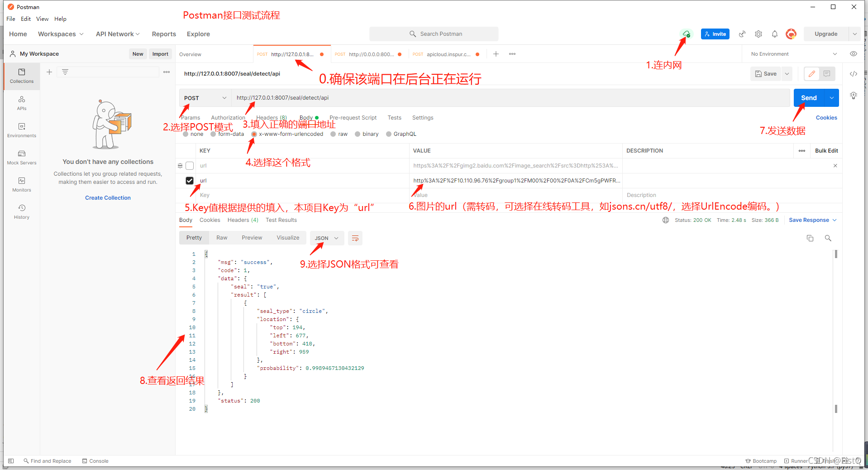
Task: Delete the first url row
Action: tap(835, 166)
